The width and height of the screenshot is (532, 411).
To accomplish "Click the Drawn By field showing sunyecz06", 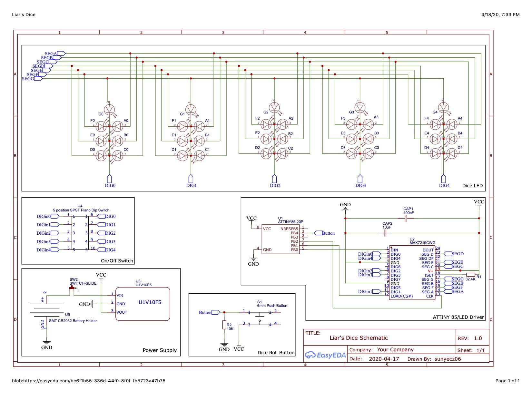I will [448, 358].
